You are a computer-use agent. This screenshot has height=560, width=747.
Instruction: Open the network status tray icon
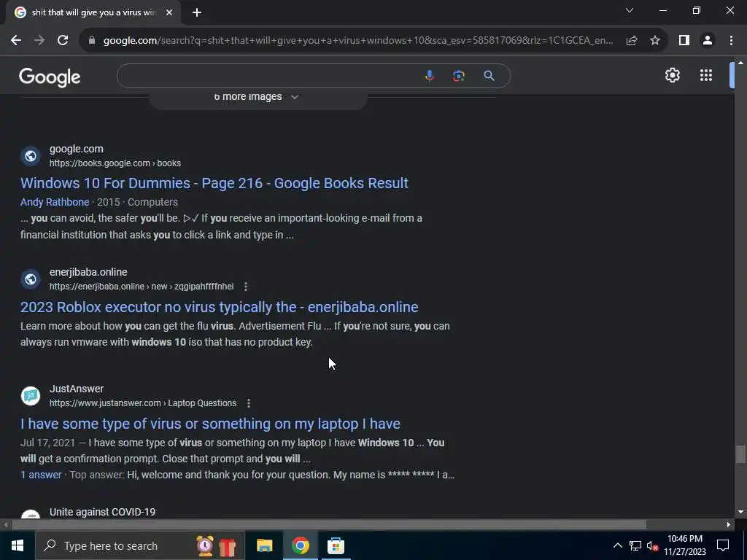pos(635,545)
